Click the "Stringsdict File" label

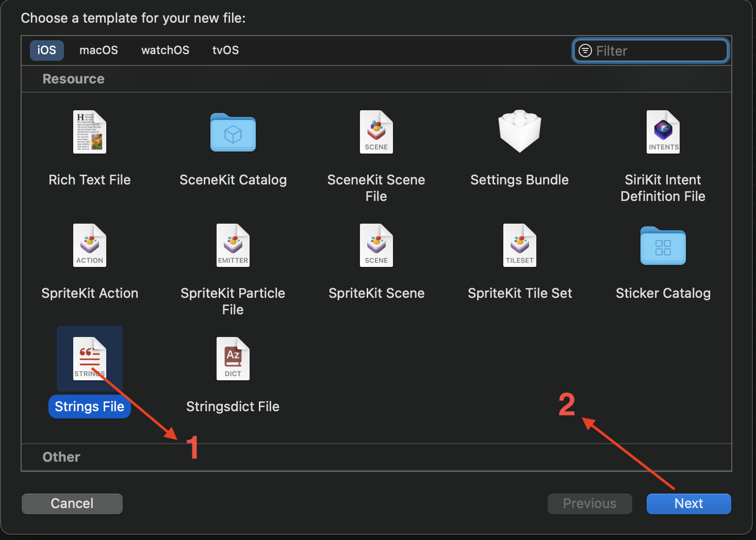point(233,407)
